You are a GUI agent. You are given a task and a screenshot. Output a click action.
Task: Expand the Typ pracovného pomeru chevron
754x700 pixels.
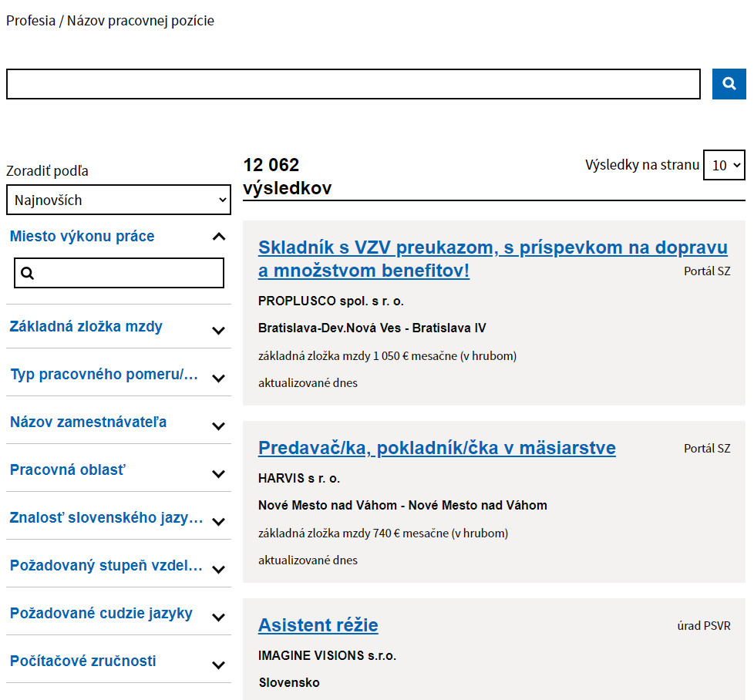point(219,378)
